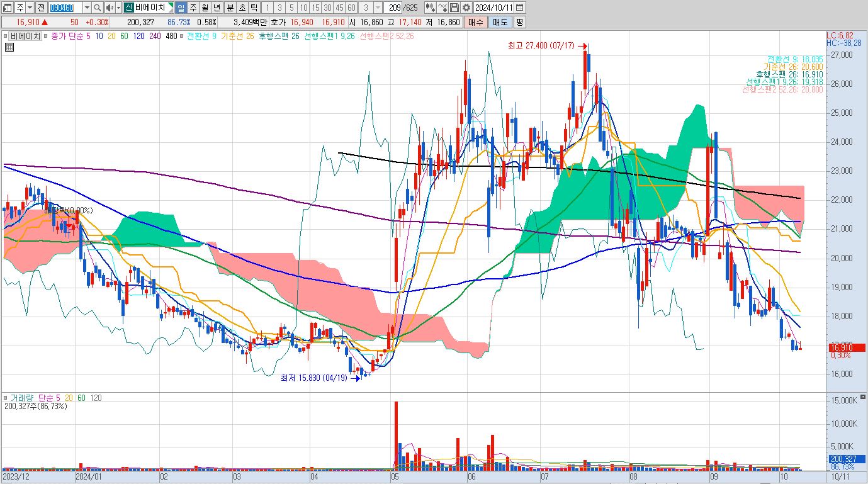Click the grid icon below 비에이치 label
This screenshot has width=868, height=484.
click(9, 47)
